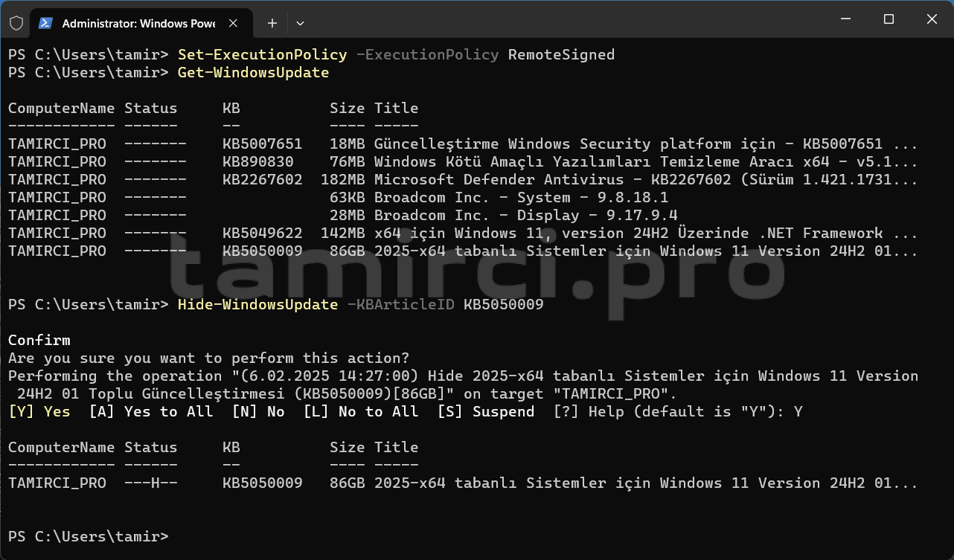Click the Status column header text
The image size is (954, 560).
[150, 108]
